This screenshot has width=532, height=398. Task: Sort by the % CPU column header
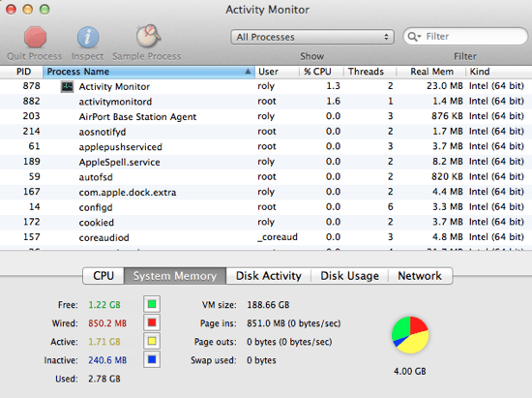321,72
